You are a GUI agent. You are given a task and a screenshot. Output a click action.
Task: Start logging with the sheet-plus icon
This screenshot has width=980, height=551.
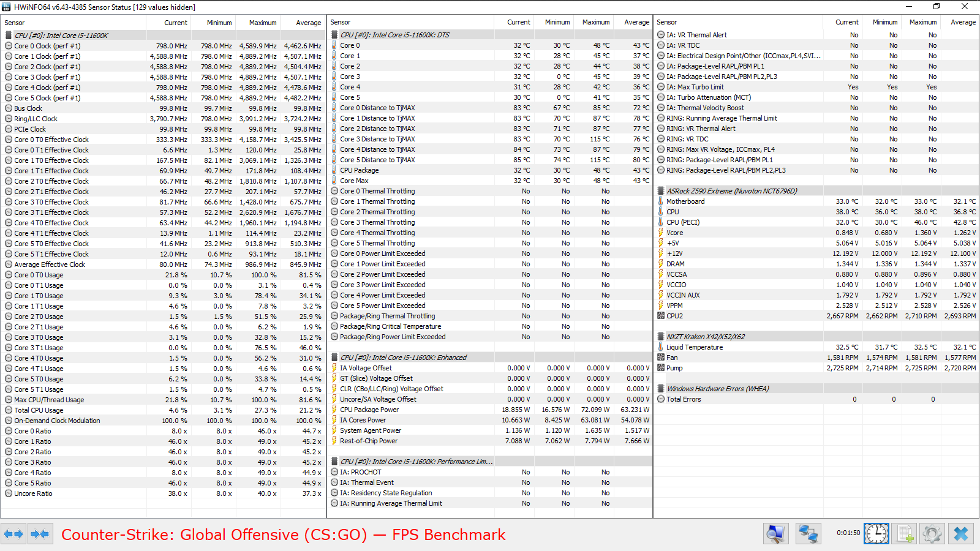[904, 534]
